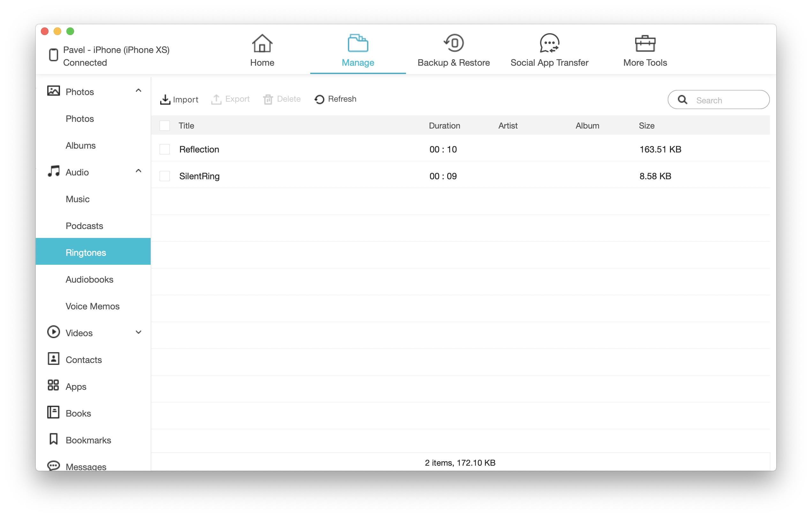Viewport: 812px width, 518px height.
Task: Collapse the Photos section chevron
Action: point(138,91)
